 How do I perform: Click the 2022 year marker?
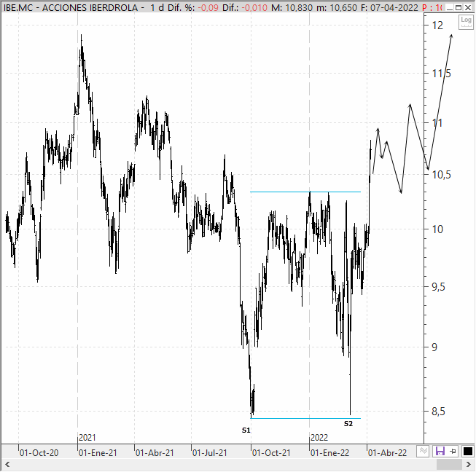point(319,438)
